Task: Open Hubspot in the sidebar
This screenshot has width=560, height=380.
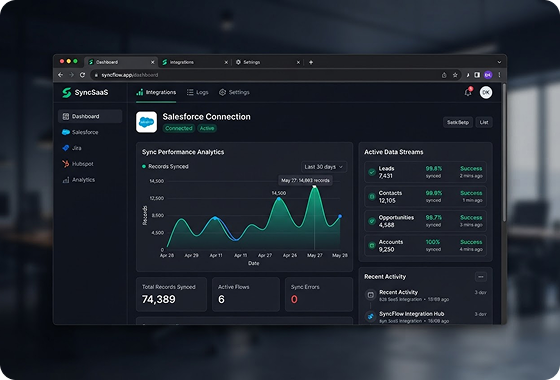Action: (90, 164)
